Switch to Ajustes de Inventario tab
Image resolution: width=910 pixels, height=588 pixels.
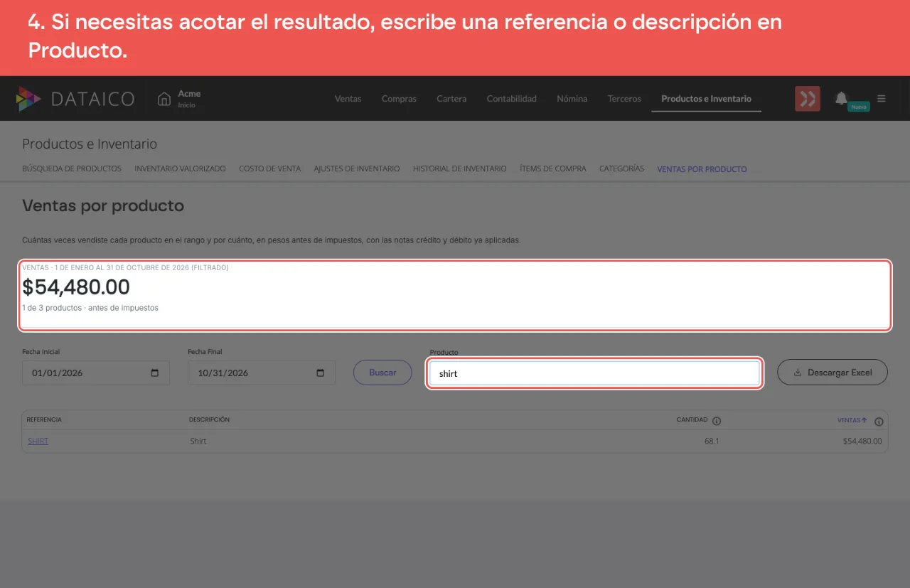click(x=357, y=169)
